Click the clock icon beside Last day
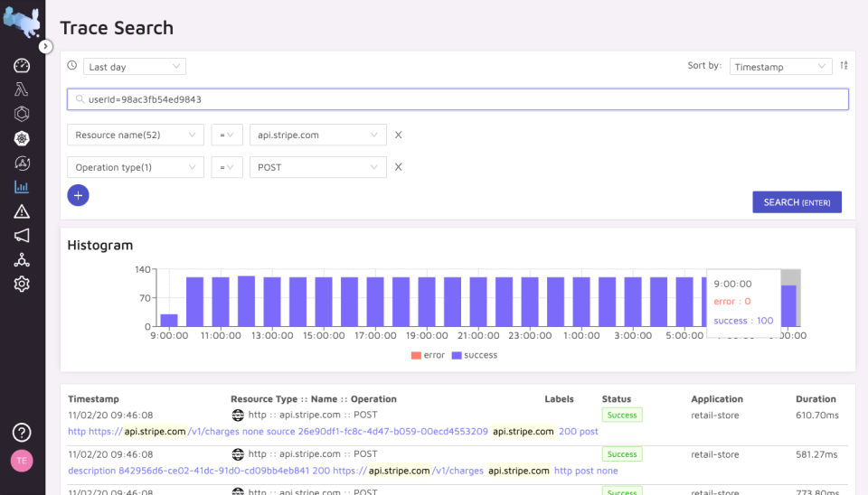 [x=72, y=65]
